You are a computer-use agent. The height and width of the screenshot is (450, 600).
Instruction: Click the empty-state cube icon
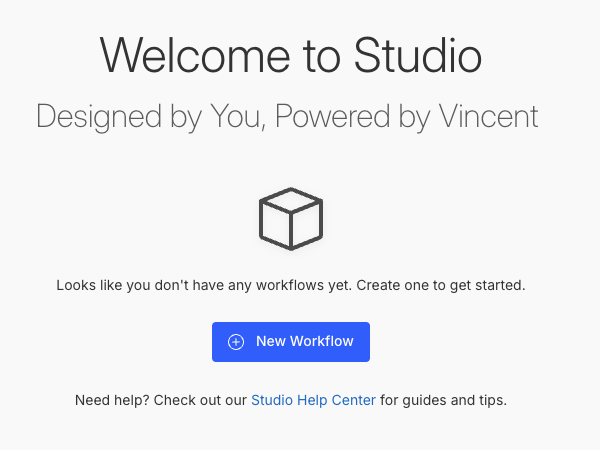click(290, 219)
